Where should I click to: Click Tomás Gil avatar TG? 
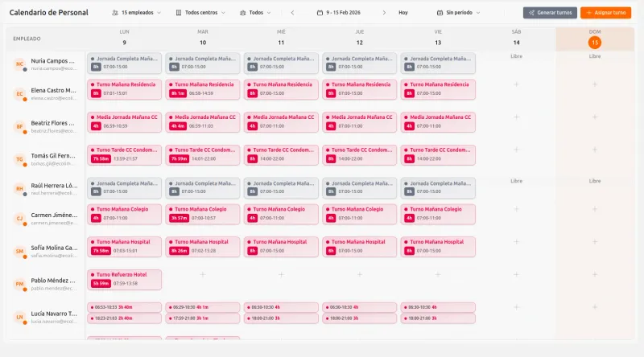19,159
